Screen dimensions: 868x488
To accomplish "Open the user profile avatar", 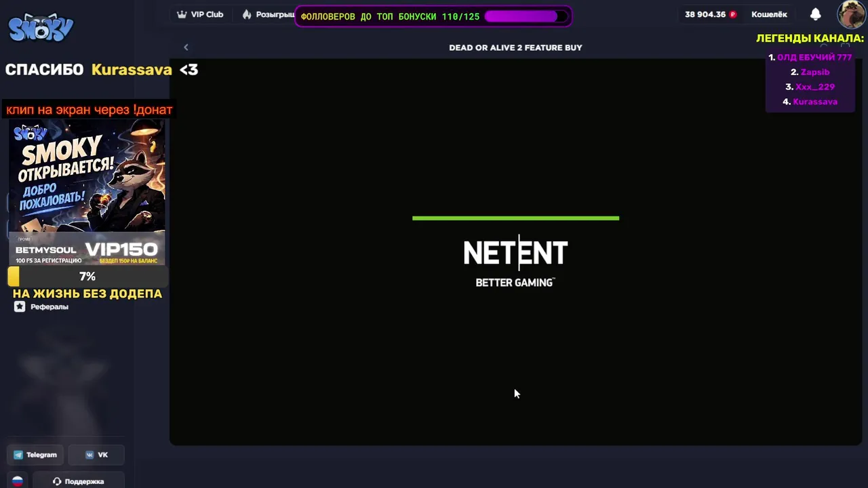I will coord(850,14).
